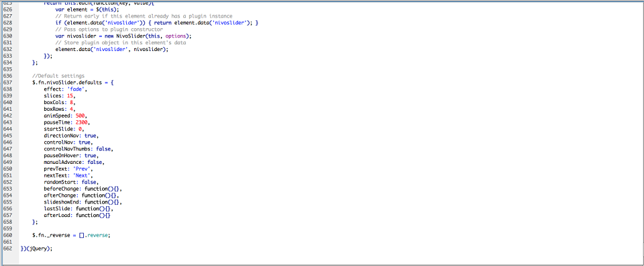Click the animSpeed value 500
This screenshot has height=266, width=644.
coord(80,116)
